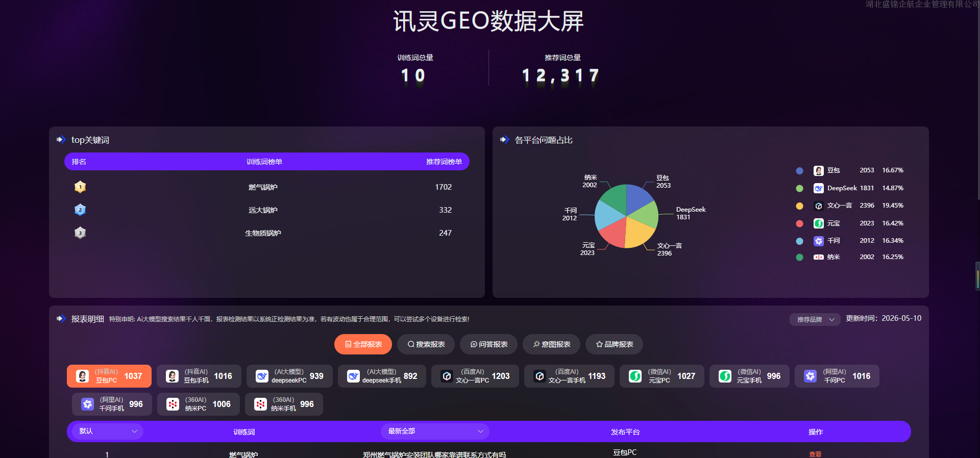Open the 品牌报表 tab
The image size is (980, 458).
[x=614, y=344]
